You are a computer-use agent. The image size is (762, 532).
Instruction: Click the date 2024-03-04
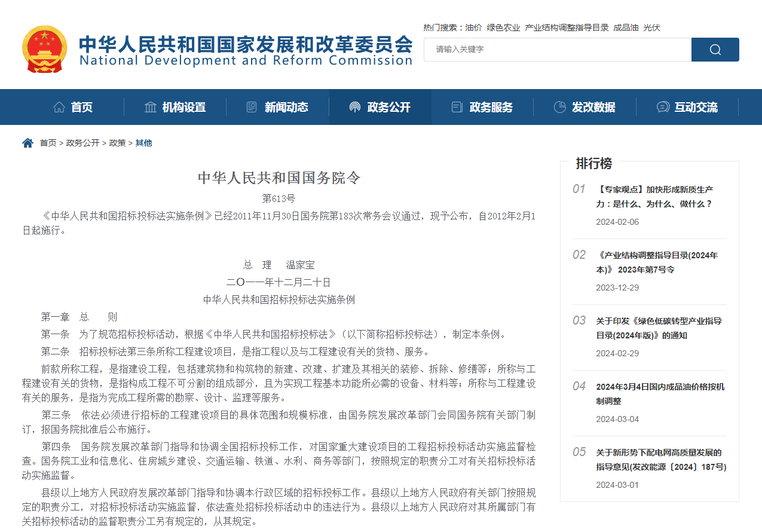click(x=617, y=419)
